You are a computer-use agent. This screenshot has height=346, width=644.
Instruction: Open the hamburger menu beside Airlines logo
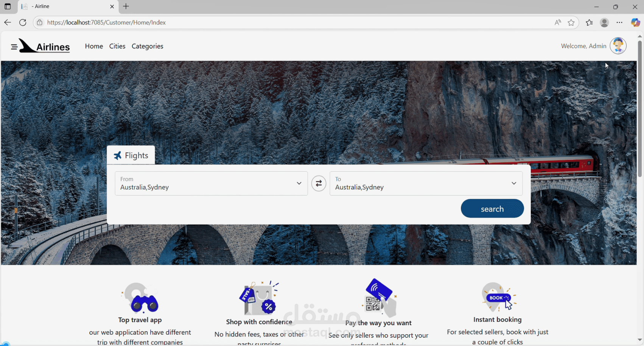14,47
